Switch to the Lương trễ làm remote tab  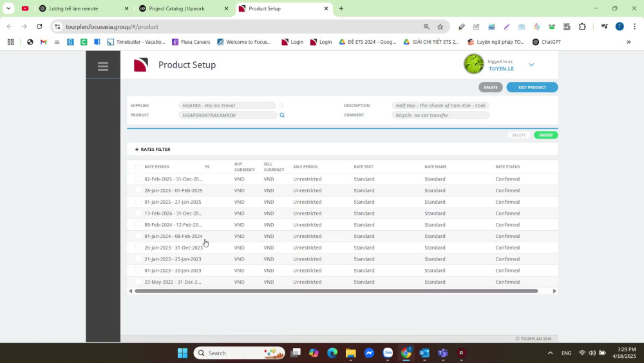click(84, 8)
